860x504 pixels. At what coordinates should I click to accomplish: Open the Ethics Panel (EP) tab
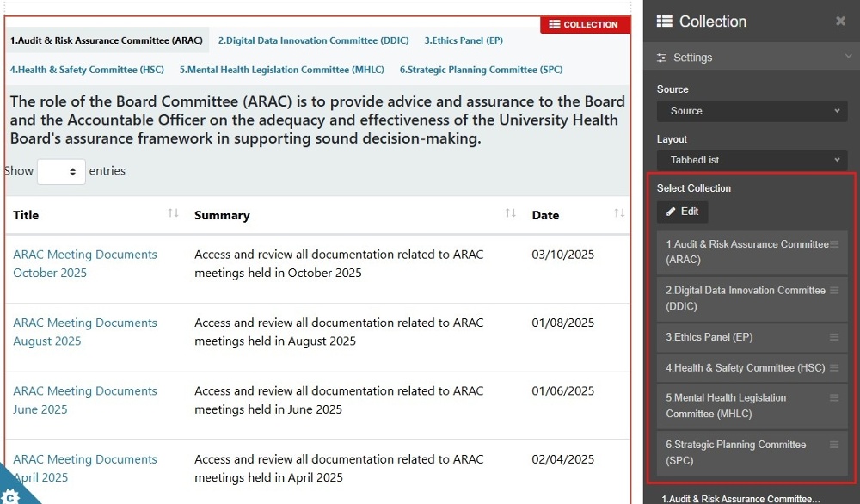[464, 40]
